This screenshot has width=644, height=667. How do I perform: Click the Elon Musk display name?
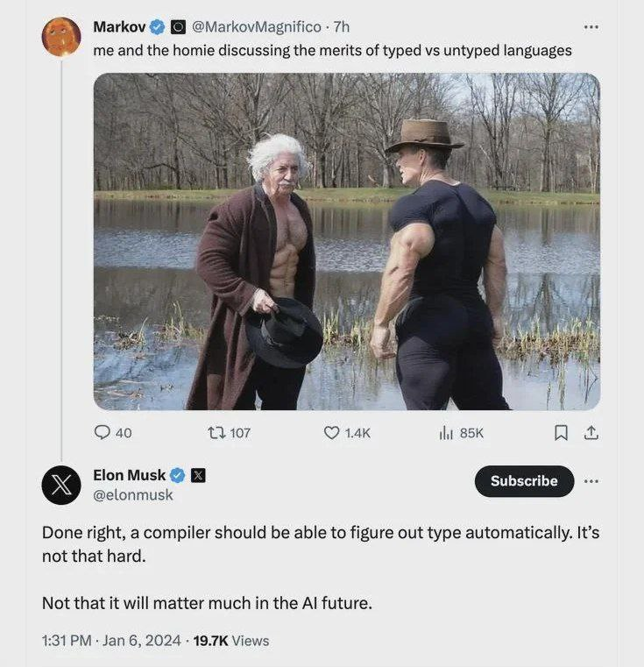[129, 475]
